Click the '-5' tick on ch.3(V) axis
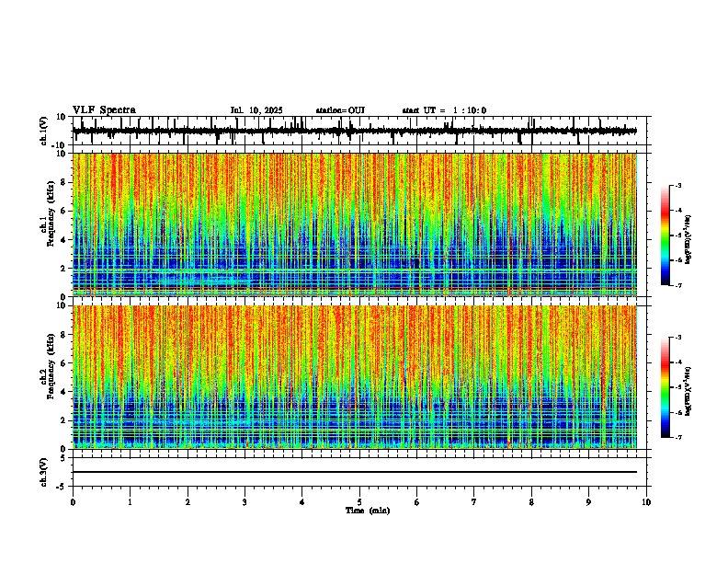 pos(62,487)
